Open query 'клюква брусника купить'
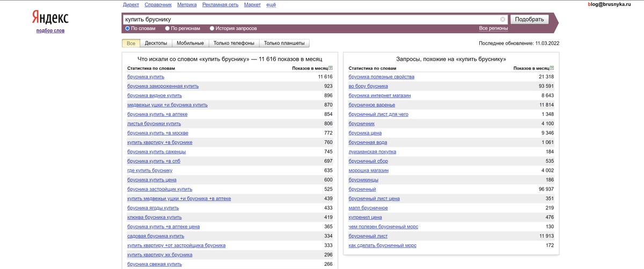The height and width of the screenshot is (269, 644). pos(155,217)
